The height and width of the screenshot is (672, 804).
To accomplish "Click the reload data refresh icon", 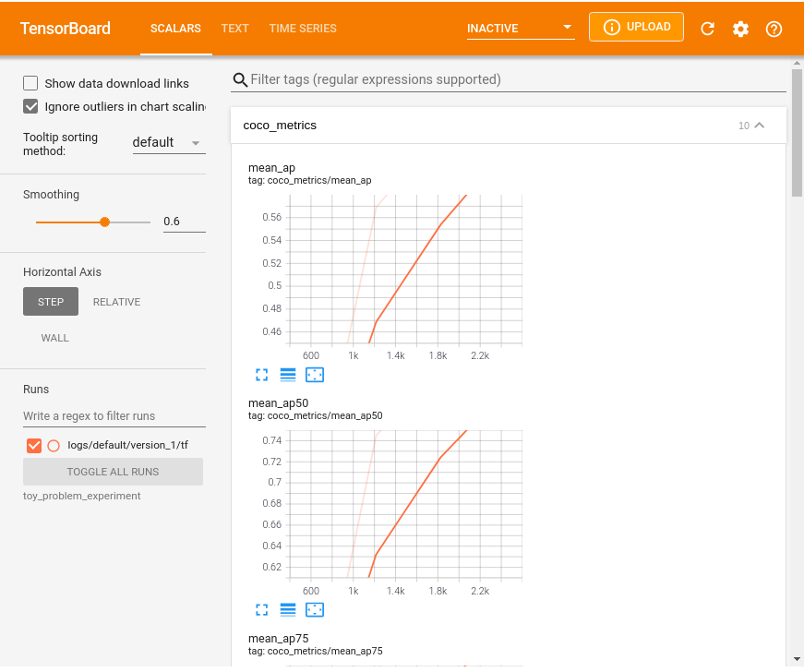I will click(708, 29).
